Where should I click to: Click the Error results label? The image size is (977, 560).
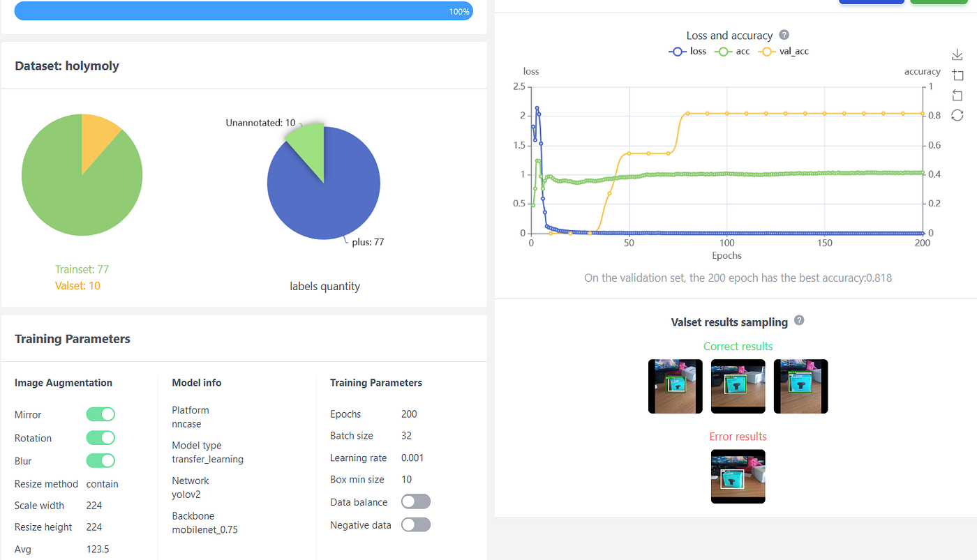tap(738, 437)
